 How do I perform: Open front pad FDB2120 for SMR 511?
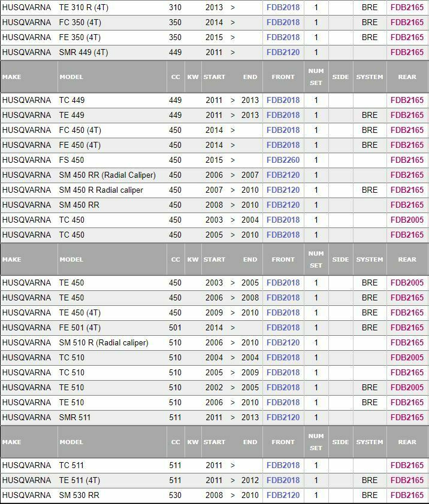pyautogui.click(x=283, y=417)
